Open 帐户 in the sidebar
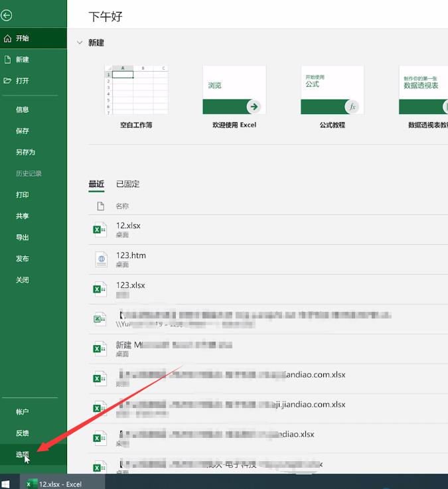 (33, 412)
